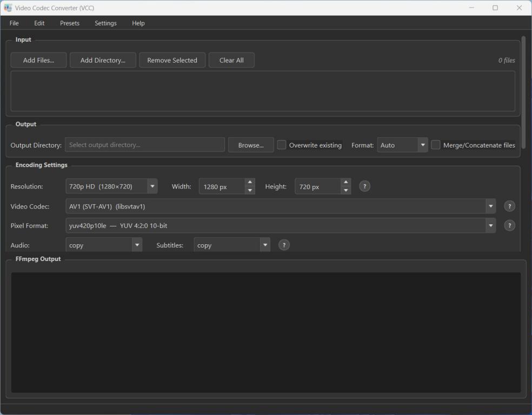Expand the Resolution dropdown

(152, 186)
